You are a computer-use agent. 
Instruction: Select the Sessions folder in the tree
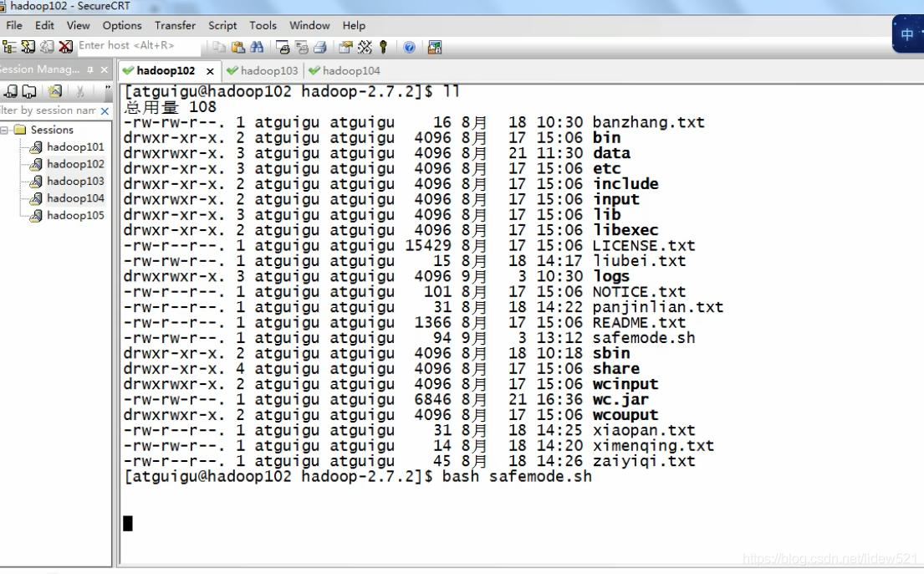click(52, 130)
